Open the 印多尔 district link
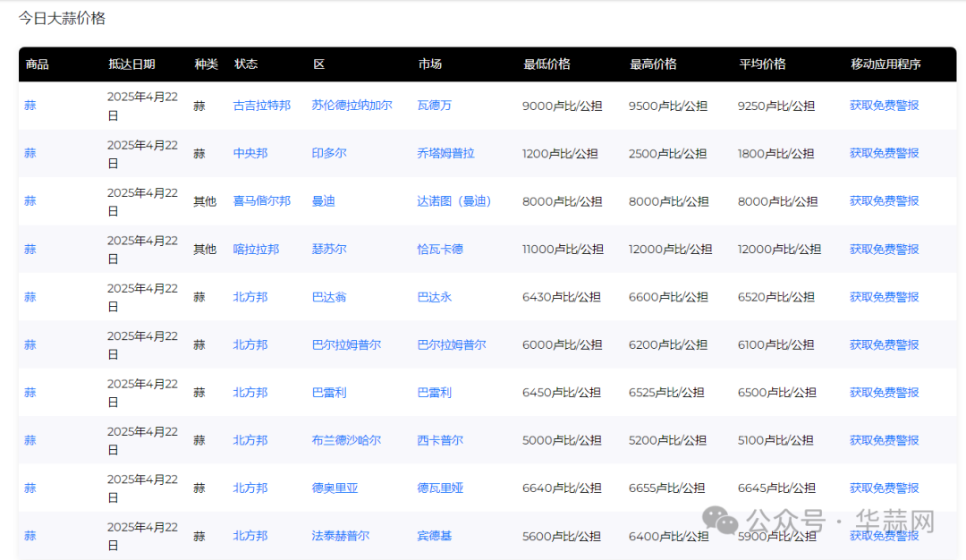 click(x=329, y=153)
